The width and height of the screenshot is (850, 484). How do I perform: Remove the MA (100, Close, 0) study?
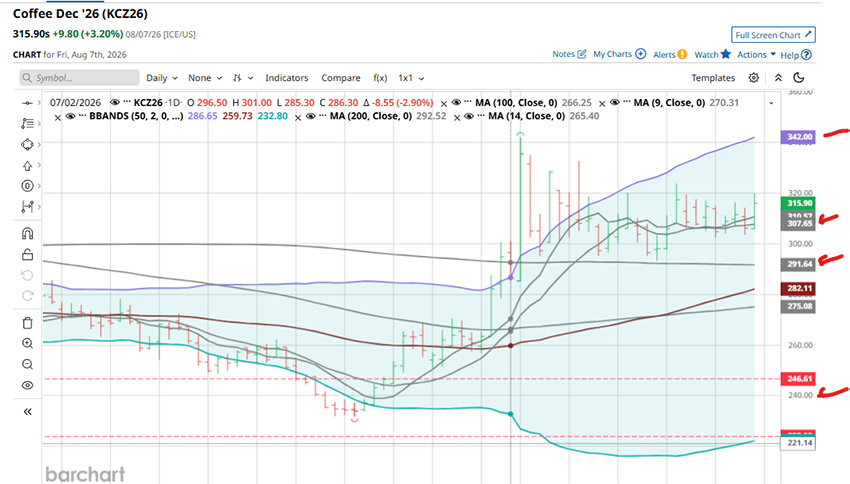[x=444, y=104]
